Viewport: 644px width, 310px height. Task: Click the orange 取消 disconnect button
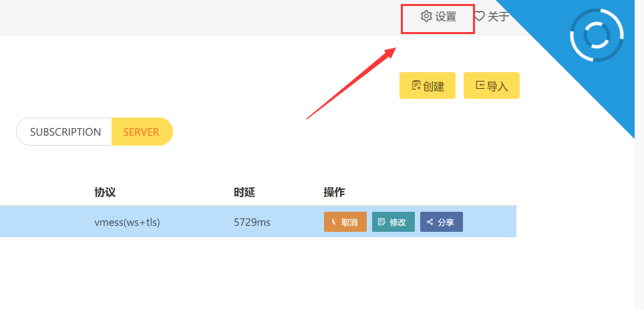tap(345, 222)
